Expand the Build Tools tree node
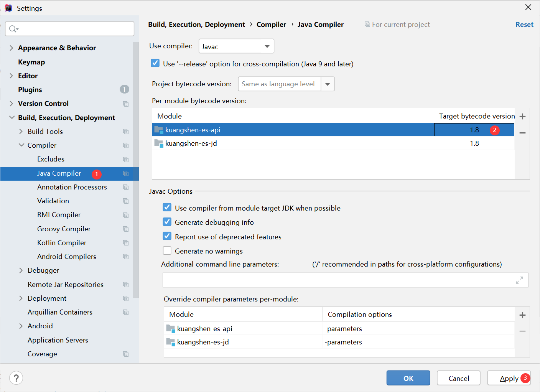The height and width of the screenshot is (392, 540). click(21, 132)
